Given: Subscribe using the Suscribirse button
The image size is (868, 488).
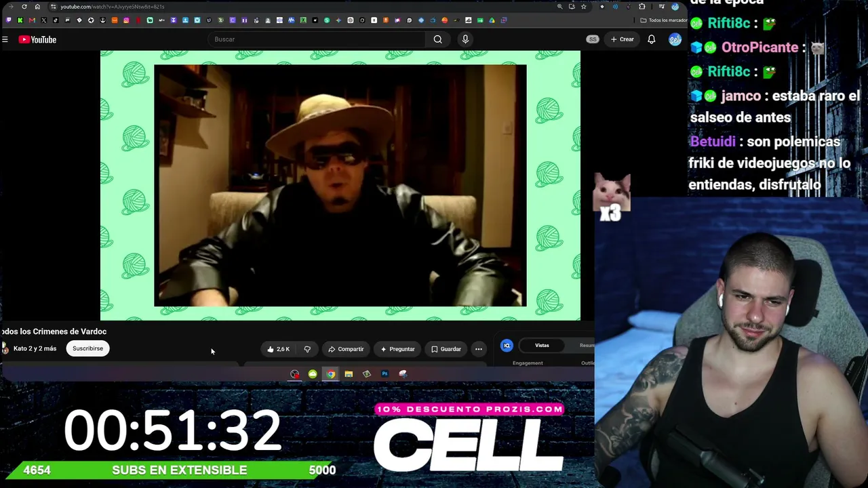Looking at the screenshot, I should tap(87, 348).
